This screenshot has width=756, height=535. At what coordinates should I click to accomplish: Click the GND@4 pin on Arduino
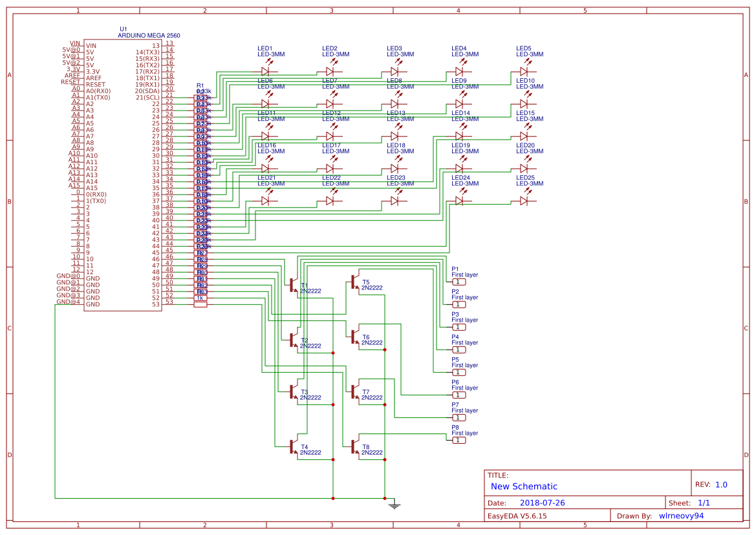[x=69, y=302]
